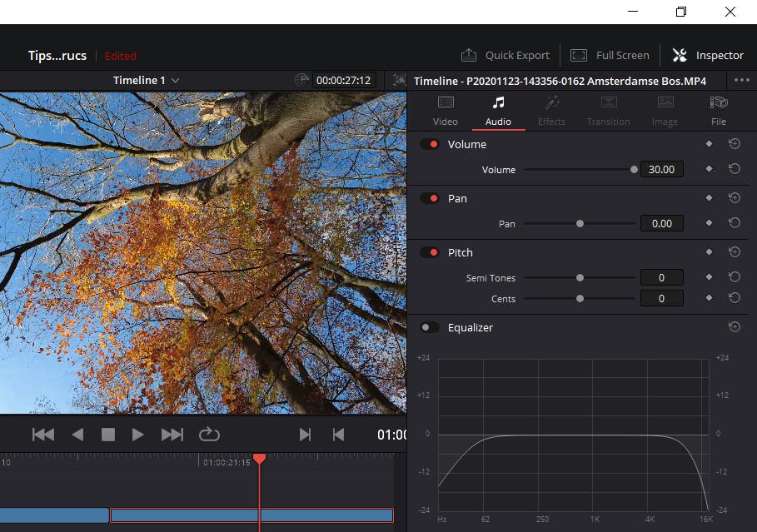Open Inspector options three-dot menu

741,81
